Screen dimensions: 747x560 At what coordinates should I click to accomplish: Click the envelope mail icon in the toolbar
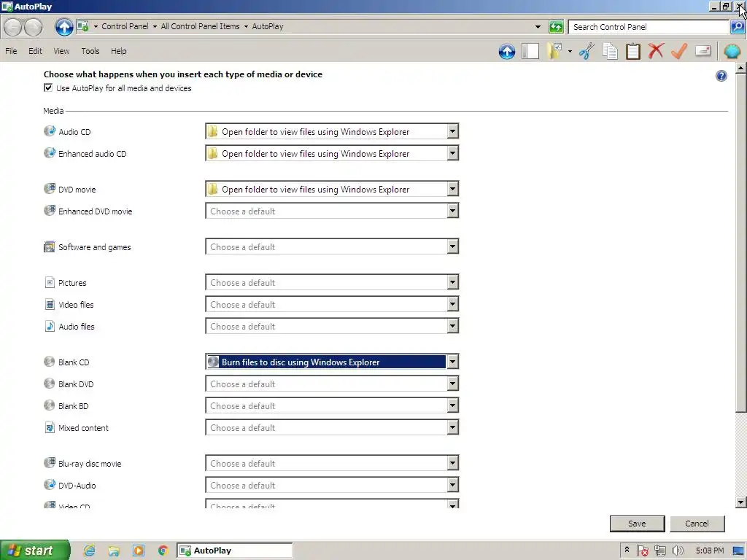point(703,50)
